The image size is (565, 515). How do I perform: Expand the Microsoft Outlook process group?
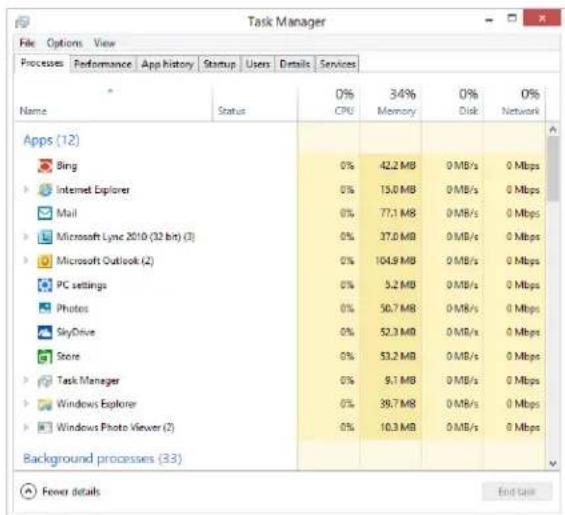[26, 260]
